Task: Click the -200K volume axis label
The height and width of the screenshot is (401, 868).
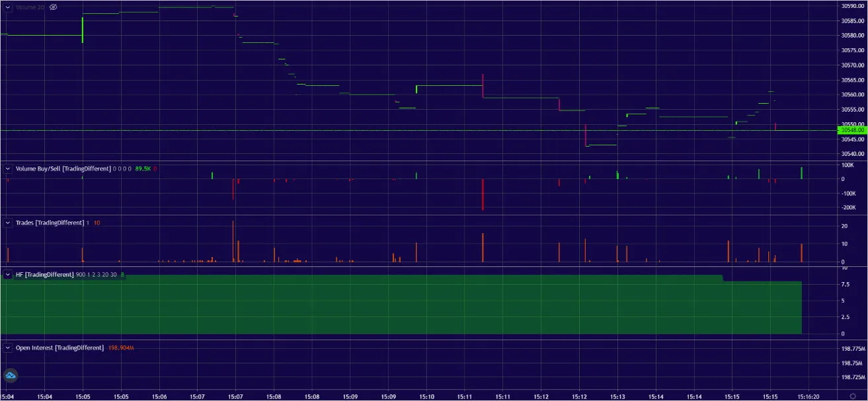Action: (x=848, y=207)
